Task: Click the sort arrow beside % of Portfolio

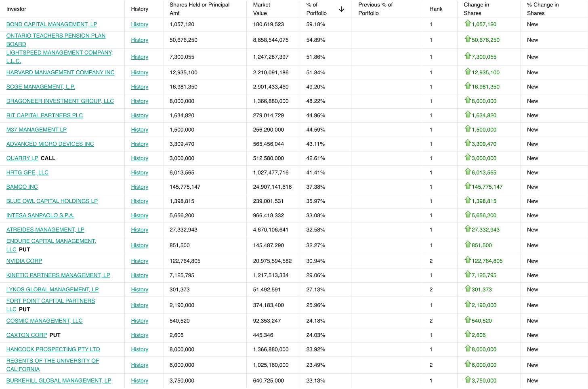Action: coord(341,9)
